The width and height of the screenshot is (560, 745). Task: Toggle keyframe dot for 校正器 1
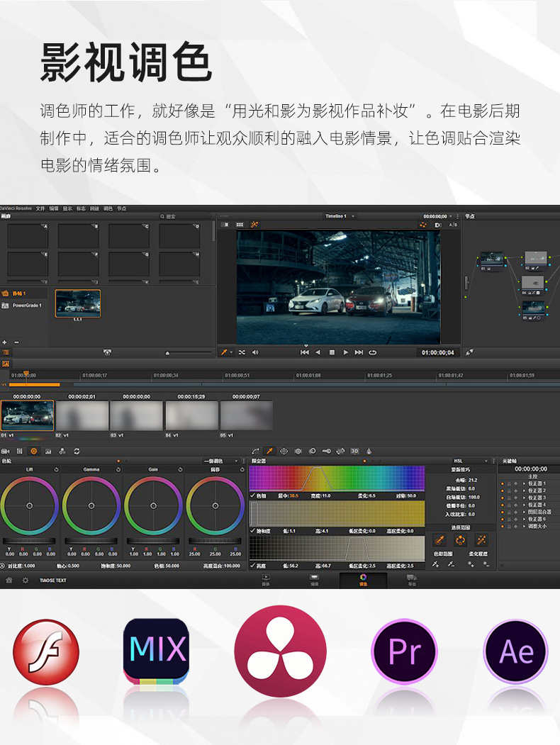tap(503, 483)
